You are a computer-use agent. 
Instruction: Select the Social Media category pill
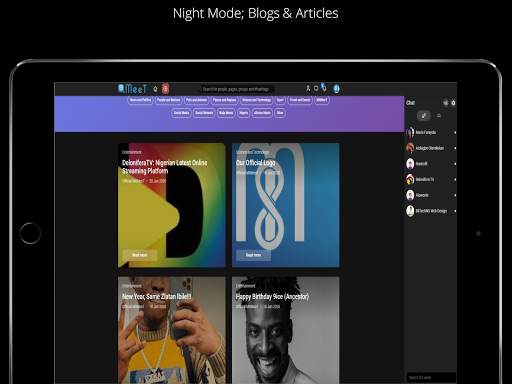tap(181, 113)
